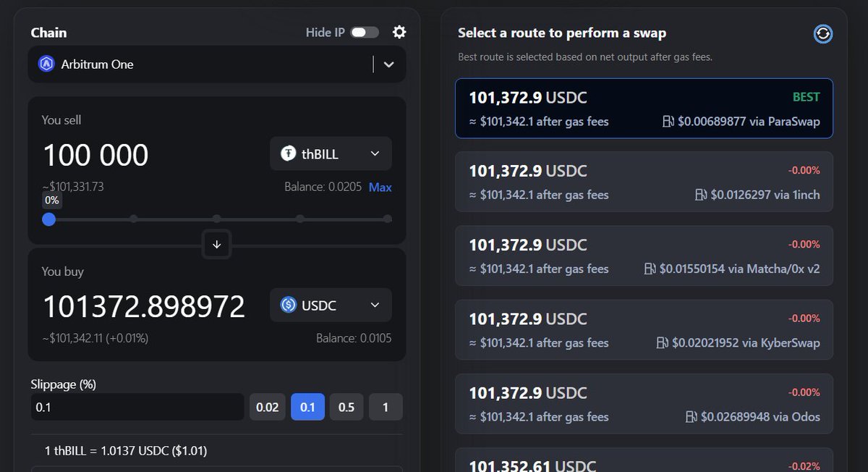Expand the Chain dropdown arrow
The image size is (868, 472).
389,64
